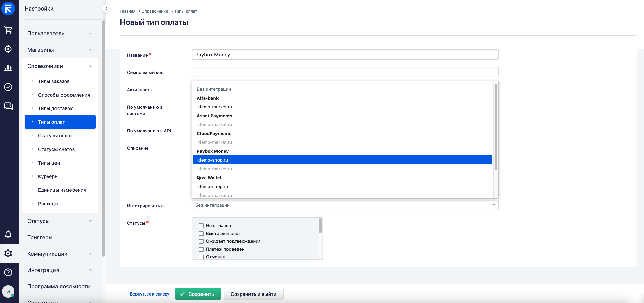Screen dimensions: 644x303
Task: Check the 'Платеж проведен' status checkbox
Action: [201, 249]
